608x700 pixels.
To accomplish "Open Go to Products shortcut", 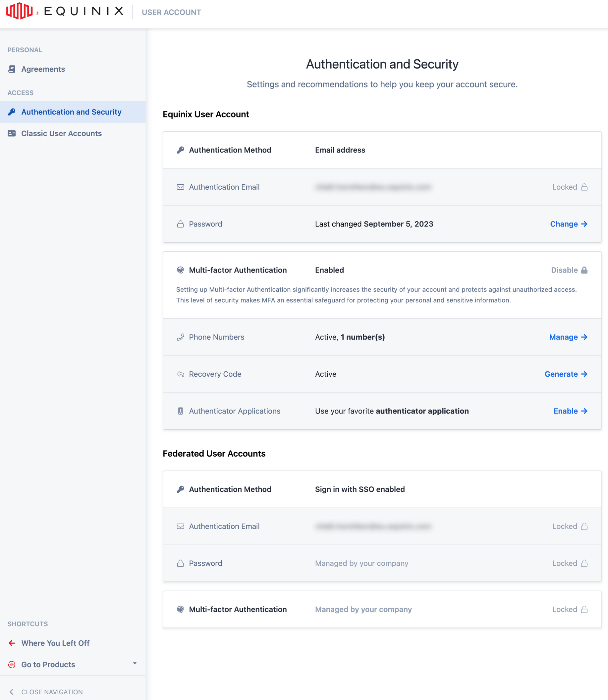I will 73,665.
